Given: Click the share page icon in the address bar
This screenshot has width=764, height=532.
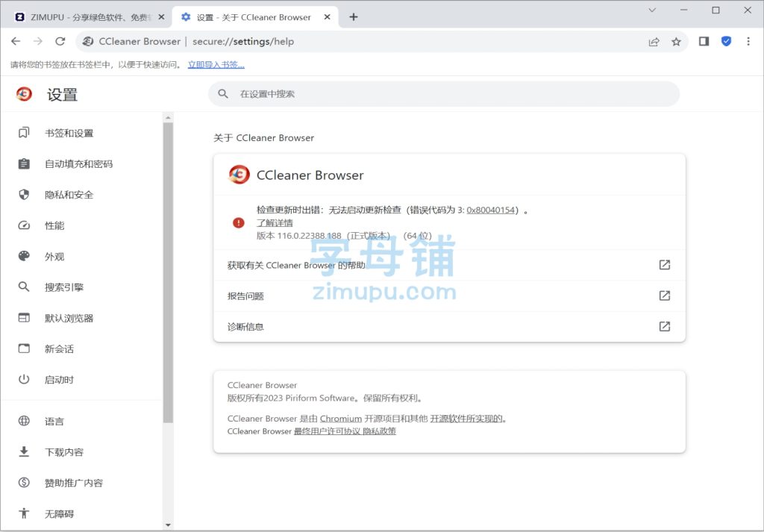Looking at the screenshot, I should (x=654, y=42).
